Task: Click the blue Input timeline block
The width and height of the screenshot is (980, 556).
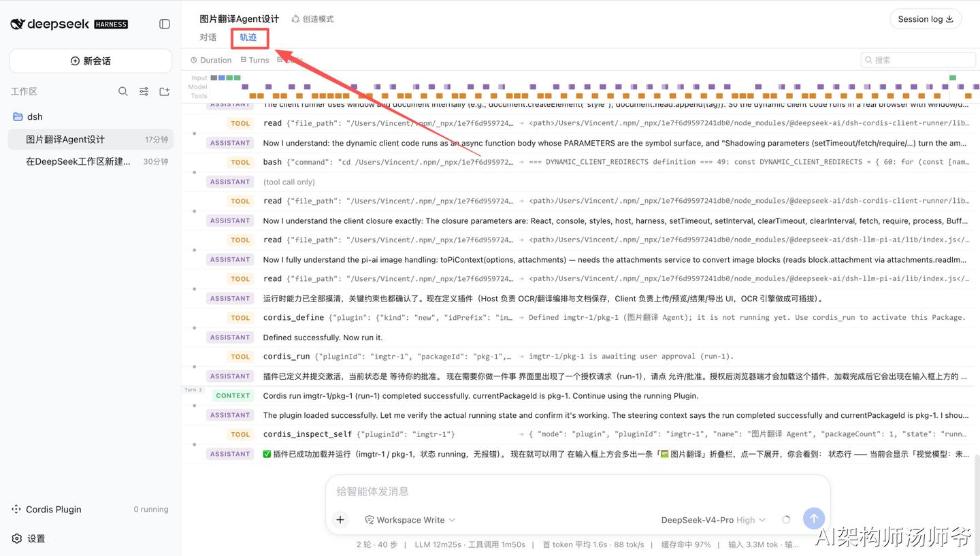Action: [222, 78]
